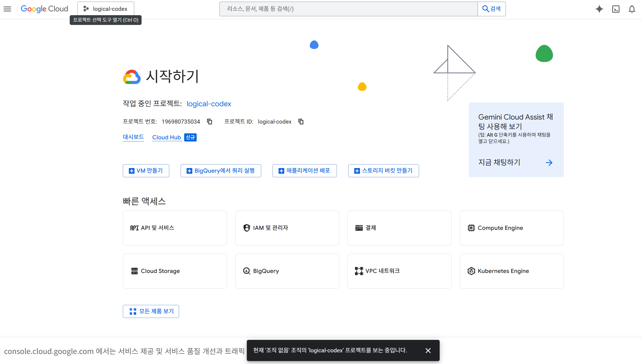Screen dimensions: 642x364
Task: Click 스토리지 버킷 만들기 button
Action: pos(383,171)
